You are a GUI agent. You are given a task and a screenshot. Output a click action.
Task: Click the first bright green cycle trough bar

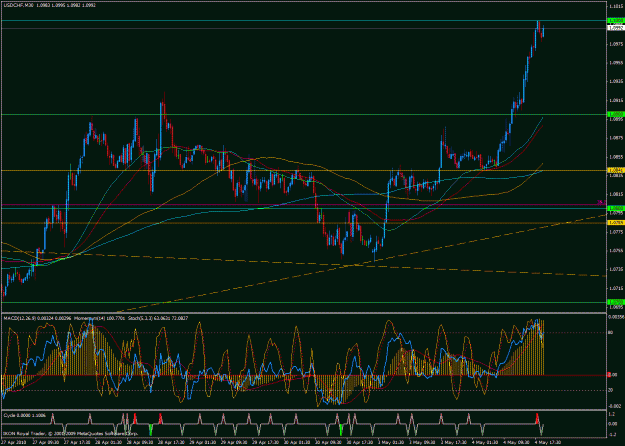pos(151,430)
